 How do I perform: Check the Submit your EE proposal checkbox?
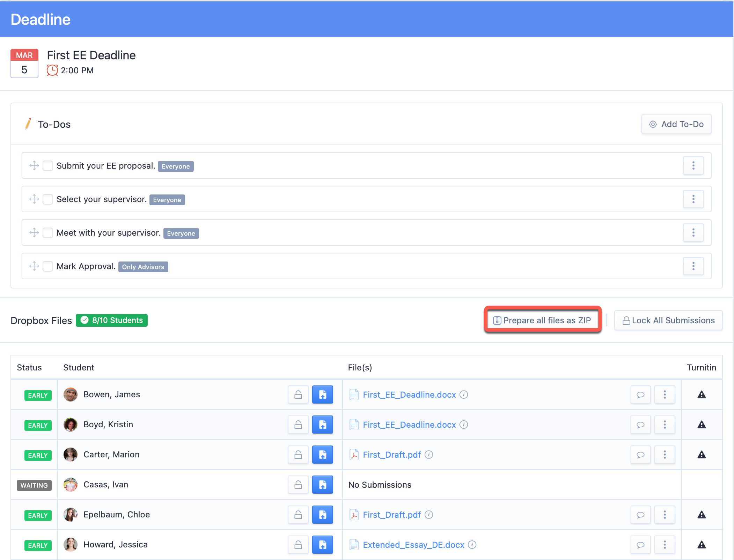point(48,165)
